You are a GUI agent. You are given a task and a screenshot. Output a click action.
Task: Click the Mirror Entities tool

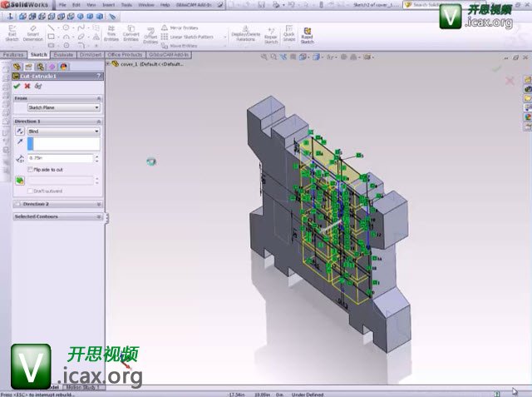pos(180,27)
